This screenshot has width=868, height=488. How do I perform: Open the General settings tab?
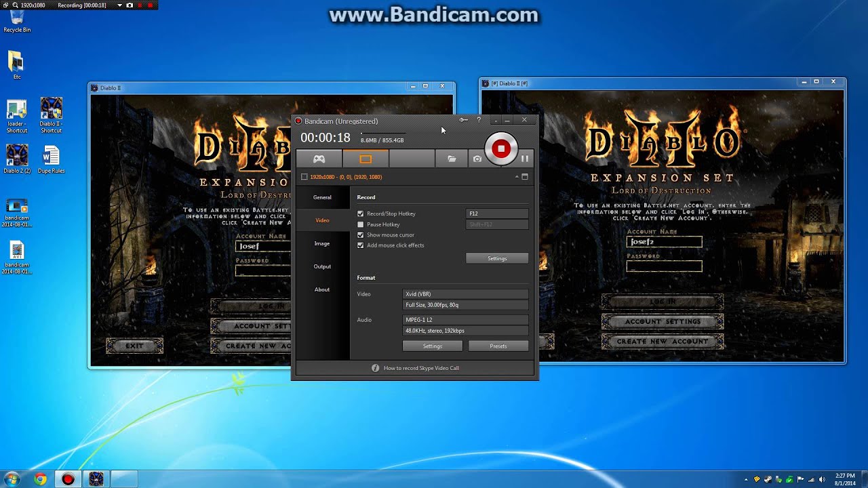[322, 197]
